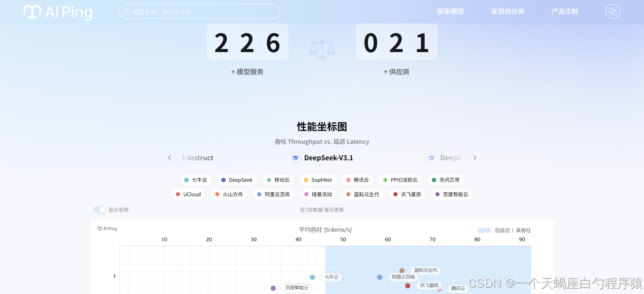Switch off the 显示名称 toggle

(99, 210)
